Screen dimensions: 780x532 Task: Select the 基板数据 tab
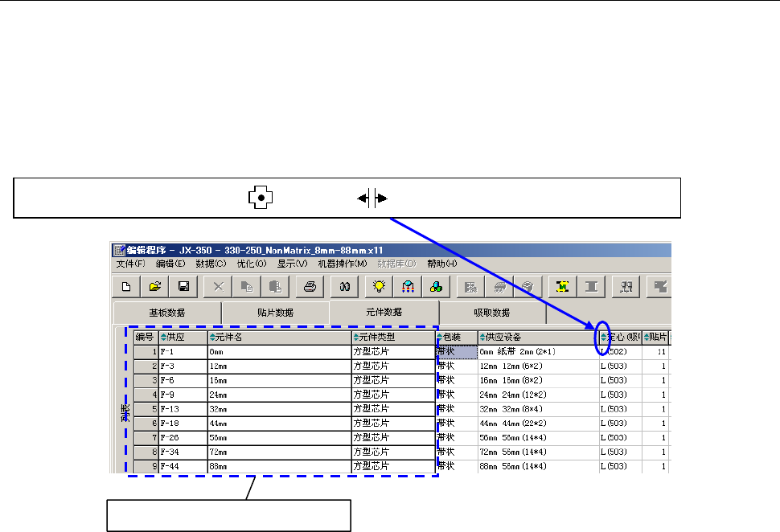(x=167, y=313)
